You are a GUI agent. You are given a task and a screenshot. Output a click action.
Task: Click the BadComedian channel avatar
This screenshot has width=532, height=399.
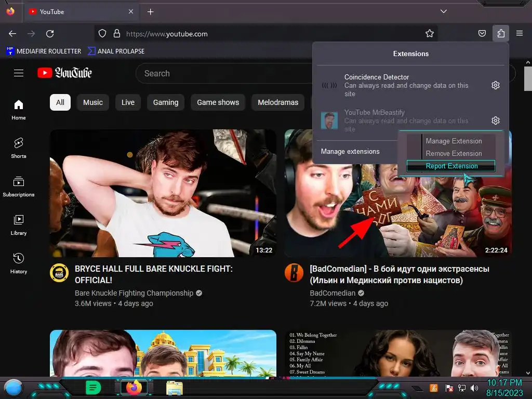[294, 273]
